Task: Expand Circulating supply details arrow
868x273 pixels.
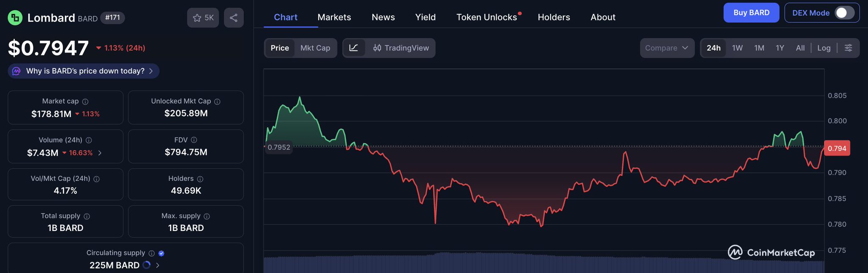Action: [x=158, y=265]
